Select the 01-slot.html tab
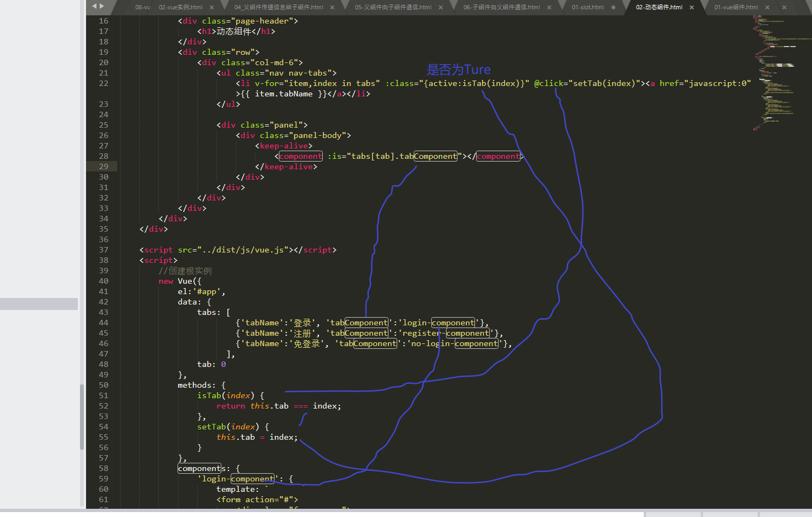812x517 pixels. (x=587, y=7)
